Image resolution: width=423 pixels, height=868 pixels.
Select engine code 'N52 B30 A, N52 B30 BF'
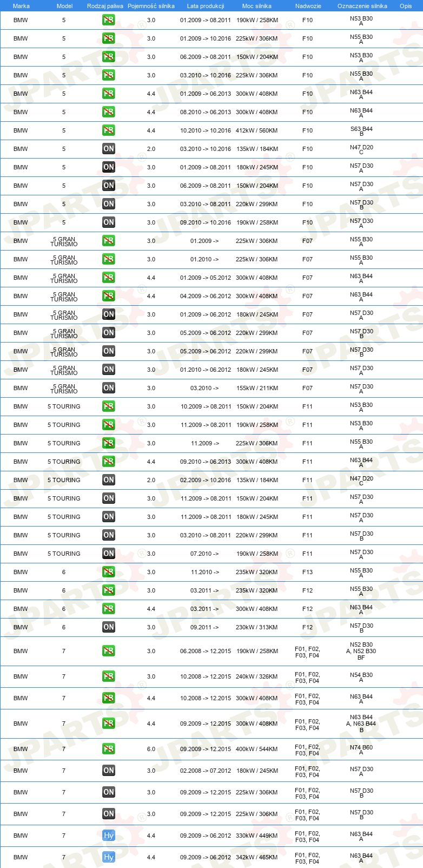pos(361,651)
